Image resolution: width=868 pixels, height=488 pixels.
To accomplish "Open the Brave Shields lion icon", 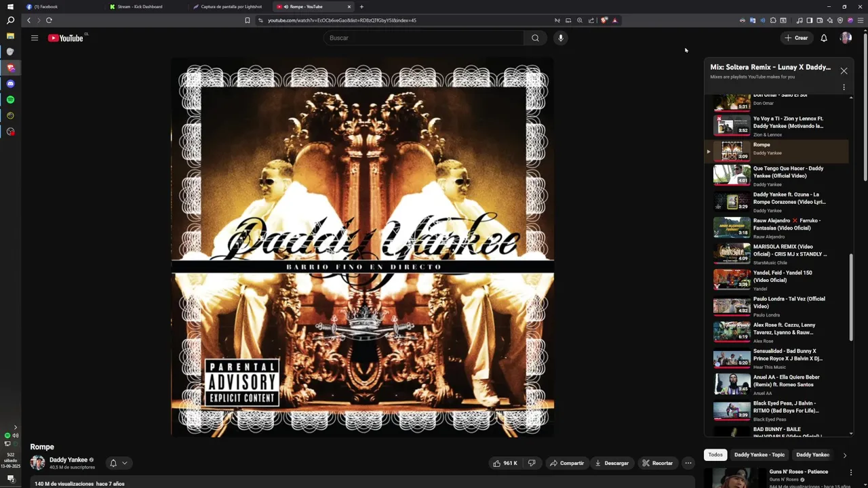I will (x=604, y=20).
